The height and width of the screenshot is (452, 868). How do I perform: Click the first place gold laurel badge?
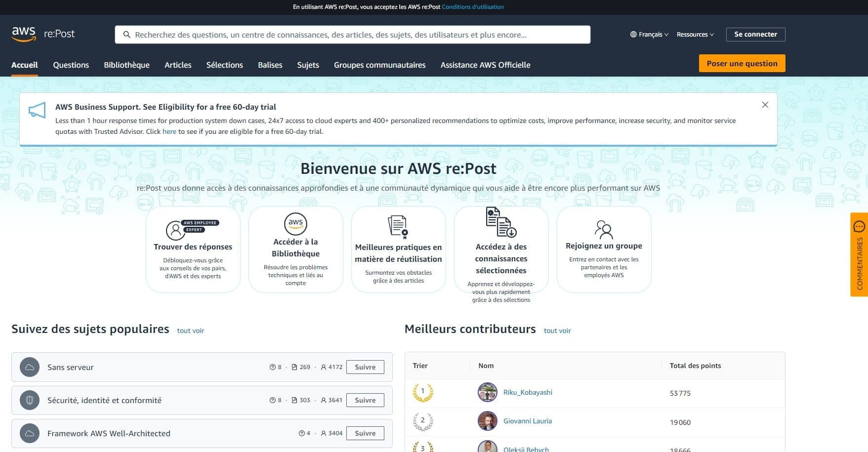point(423,392)
